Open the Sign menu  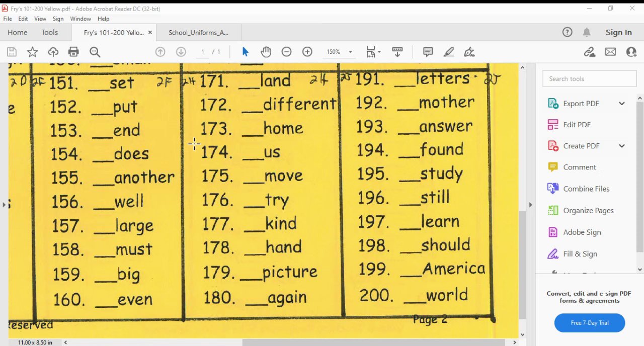58,19
